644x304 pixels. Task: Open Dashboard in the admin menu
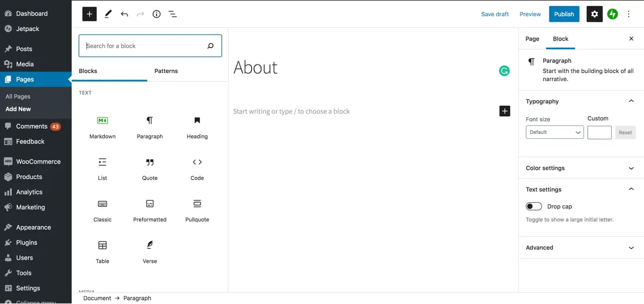(x=35, y=14)
